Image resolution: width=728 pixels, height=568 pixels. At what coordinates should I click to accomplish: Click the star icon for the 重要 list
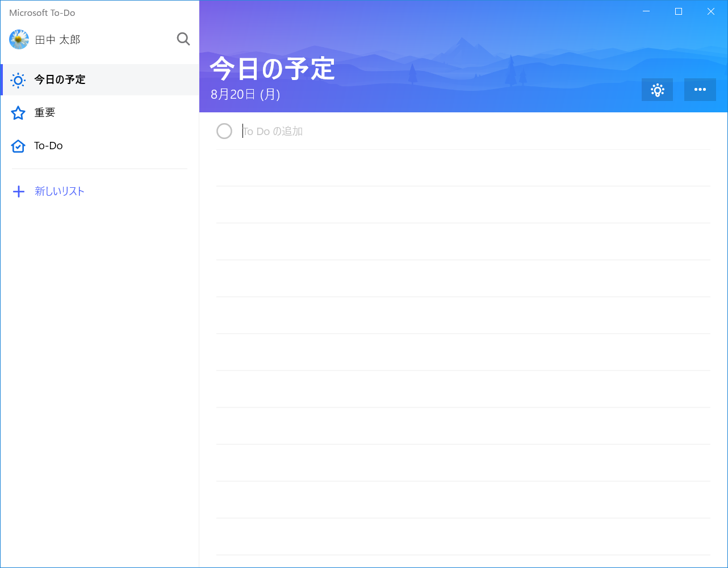[x=18, y=113]
